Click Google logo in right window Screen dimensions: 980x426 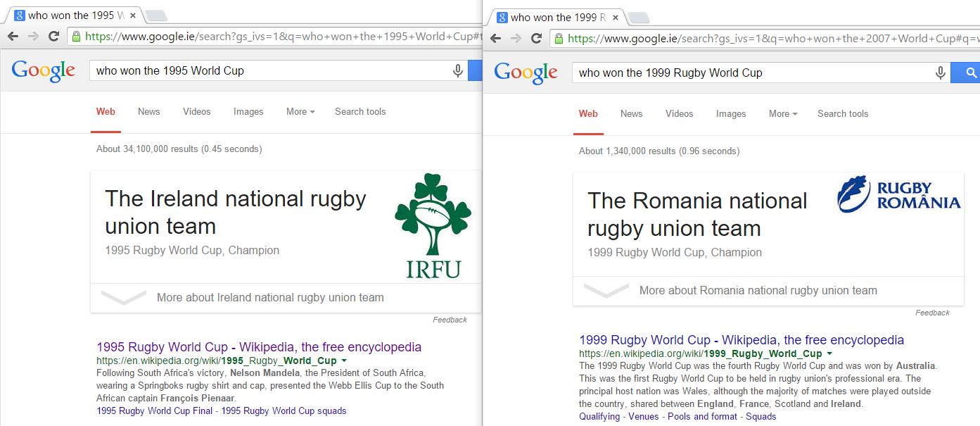pyautogui.click(x=526, y=72)
